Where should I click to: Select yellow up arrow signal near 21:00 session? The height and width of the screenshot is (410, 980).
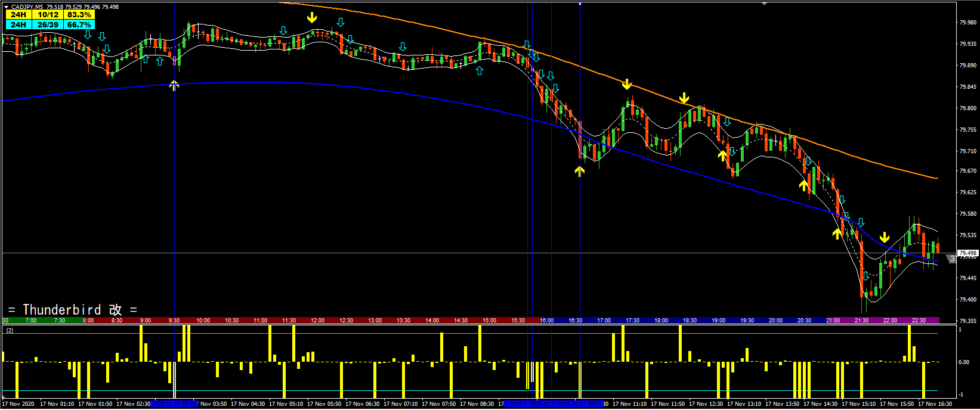(837, 233)
